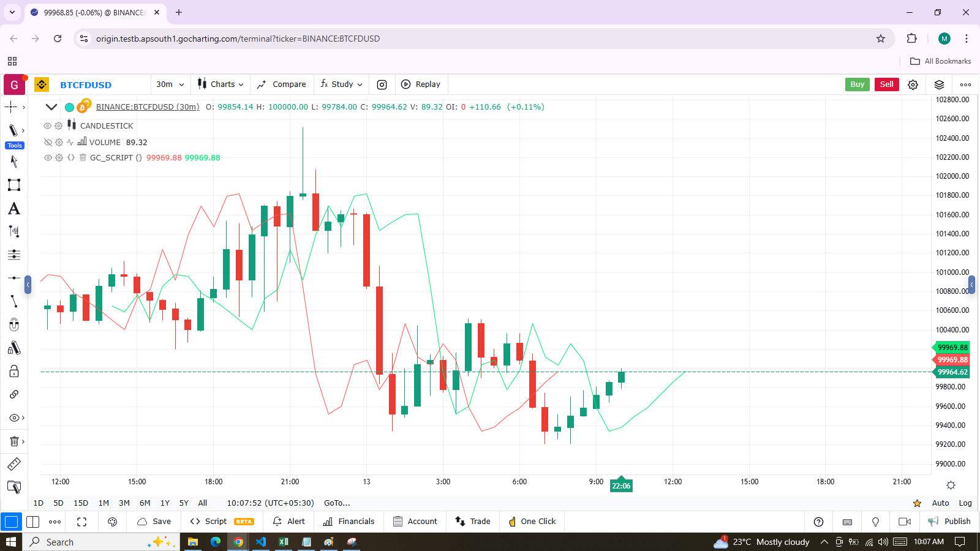Open the Study indicators dropdown
The width and height of the screenshot is (980, 551).
[x=342, y=84]
